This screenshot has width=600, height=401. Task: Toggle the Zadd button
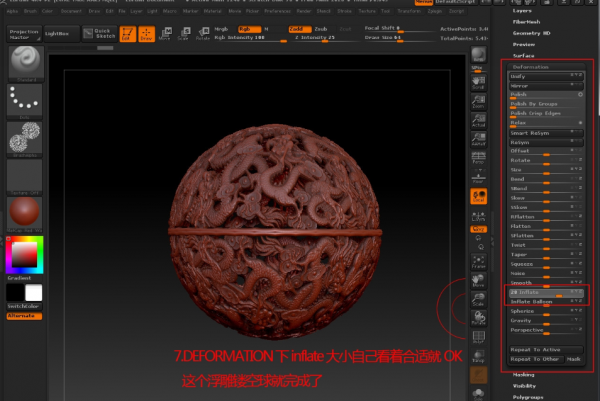[x=300, y=29]
